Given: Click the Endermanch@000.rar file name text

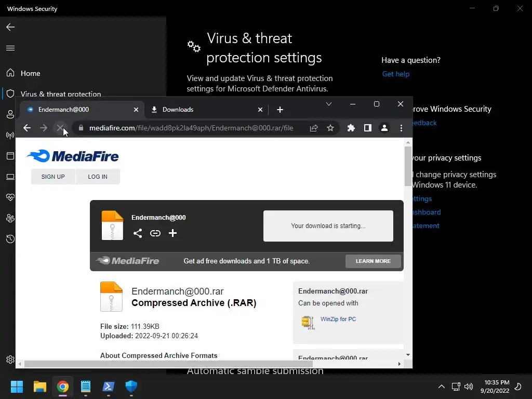Looking at the screenshot, I should (x=178, y=291).
